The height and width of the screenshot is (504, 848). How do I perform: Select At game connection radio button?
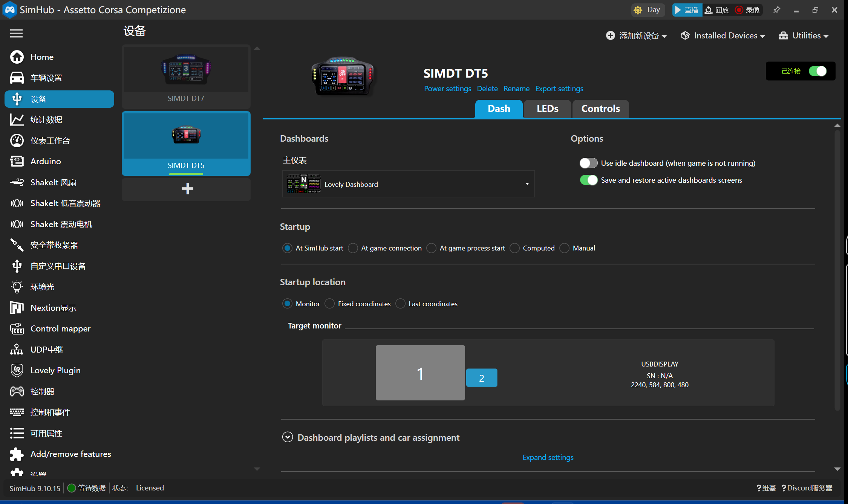pos(353,248)
